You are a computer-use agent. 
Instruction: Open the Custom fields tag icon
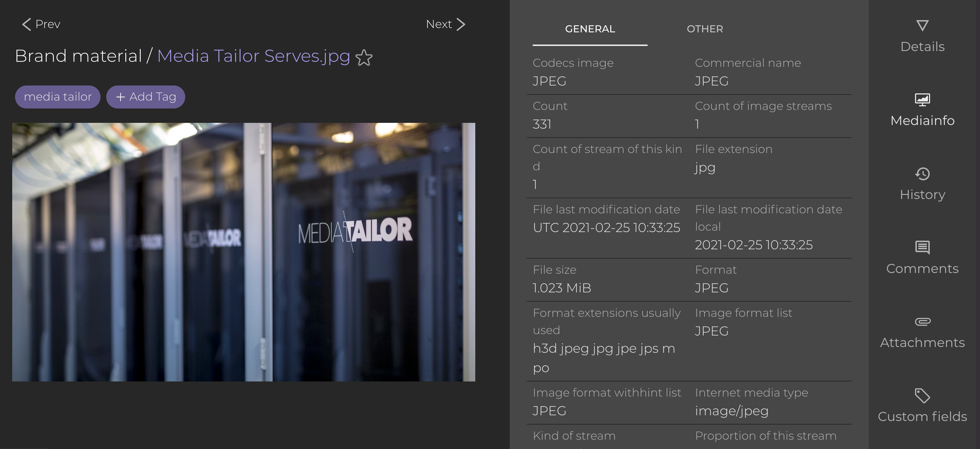922,396
